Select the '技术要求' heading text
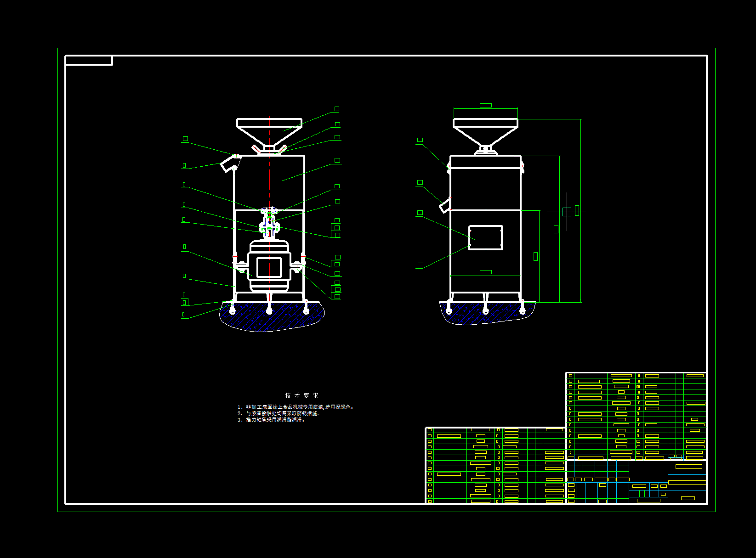 pyautogui.click(x=301, y=395)
